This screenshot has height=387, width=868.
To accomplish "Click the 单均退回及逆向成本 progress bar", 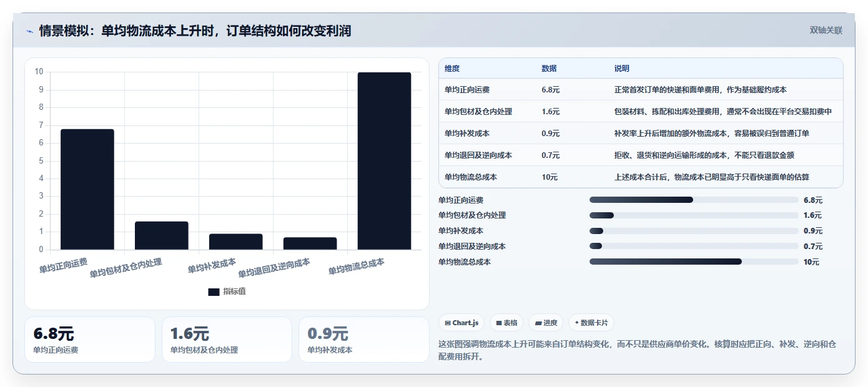I will [694, 246].
